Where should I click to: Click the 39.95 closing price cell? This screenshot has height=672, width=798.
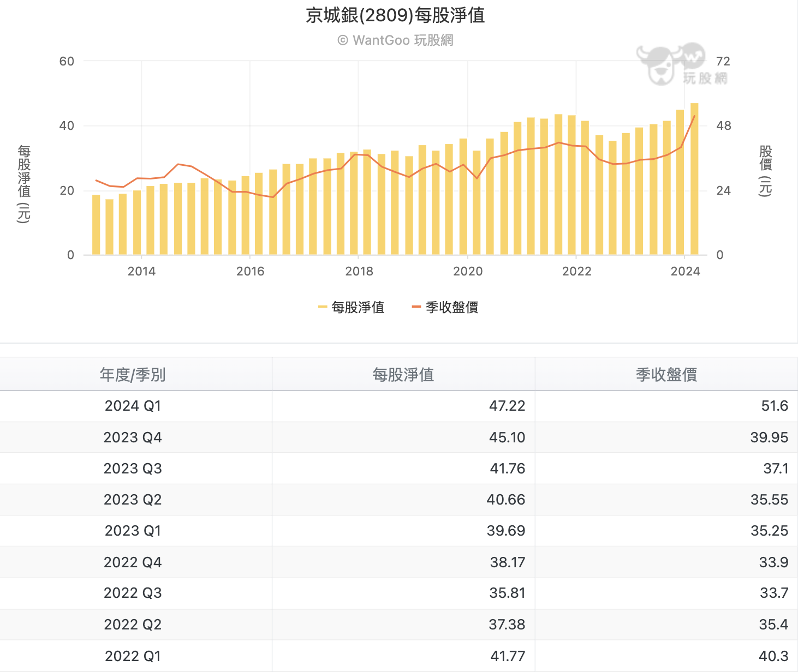click(x=769, y=437)
